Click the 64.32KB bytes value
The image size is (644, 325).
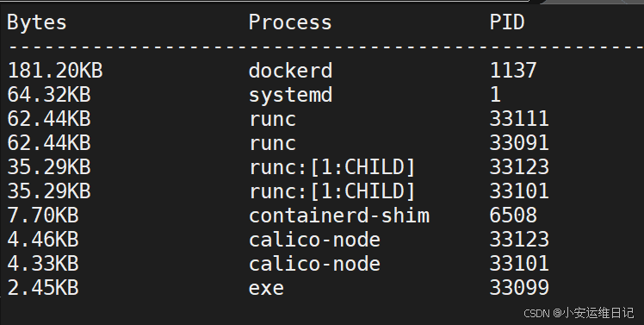[49, 95]
